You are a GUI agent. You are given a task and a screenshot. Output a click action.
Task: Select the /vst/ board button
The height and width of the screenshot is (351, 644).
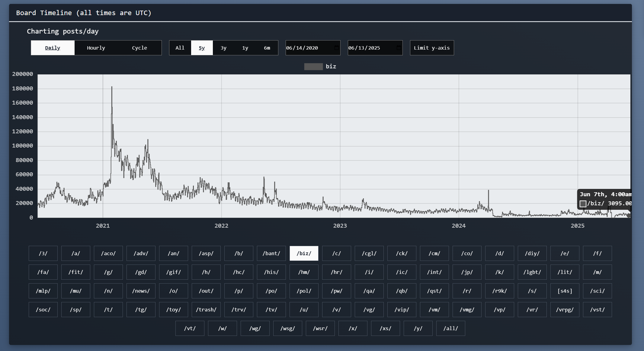click(598, 310)
